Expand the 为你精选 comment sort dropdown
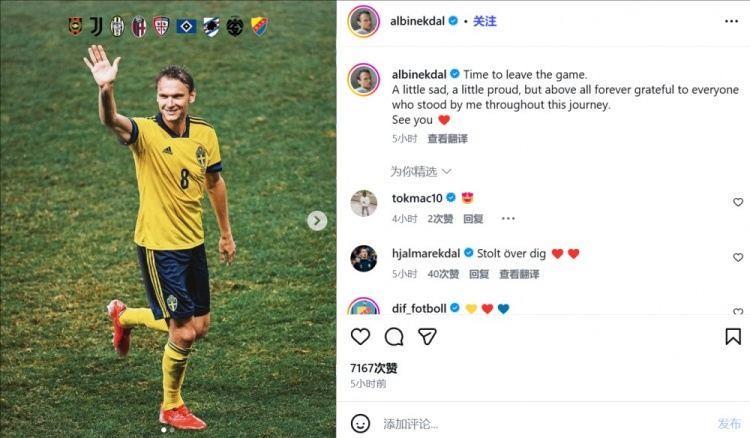 click(421, 171)
